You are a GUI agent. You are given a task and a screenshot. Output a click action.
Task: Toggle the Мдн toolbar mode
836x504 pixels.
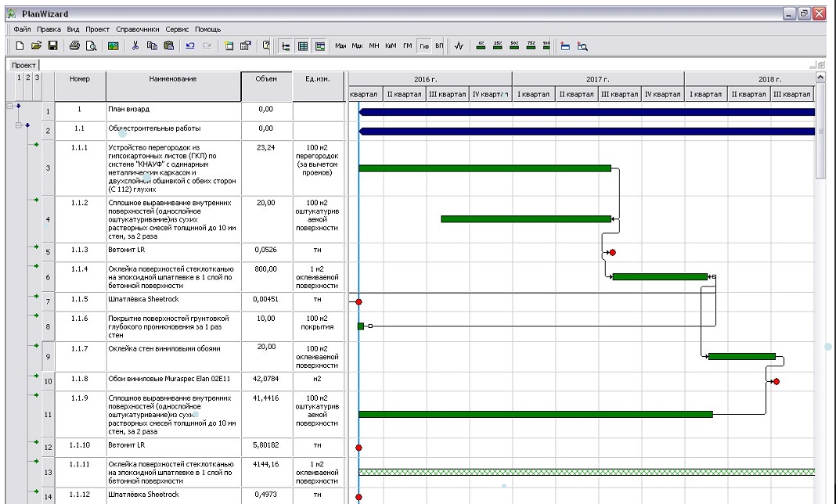point(341,46)
